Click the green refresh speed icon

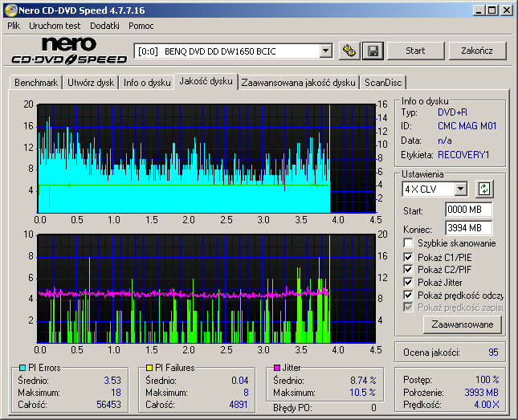[x=484, y=189]
